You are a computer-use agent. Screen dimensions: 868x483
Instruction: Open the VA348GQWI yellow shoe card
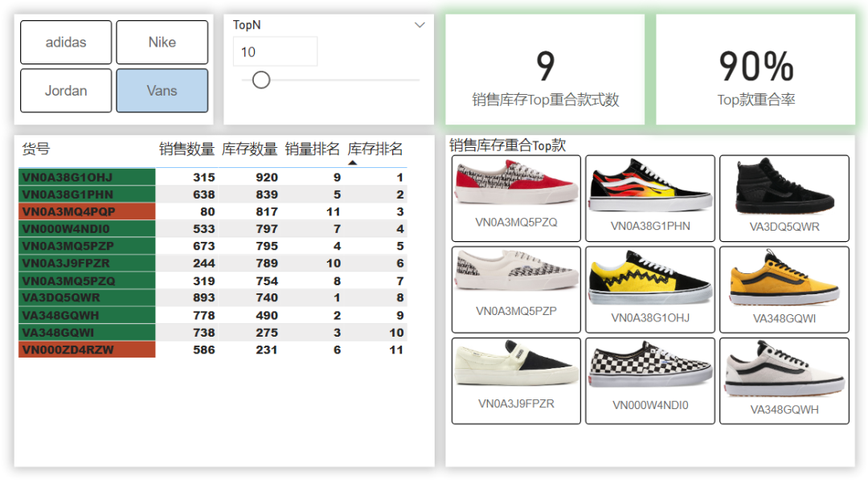[784, 289]
